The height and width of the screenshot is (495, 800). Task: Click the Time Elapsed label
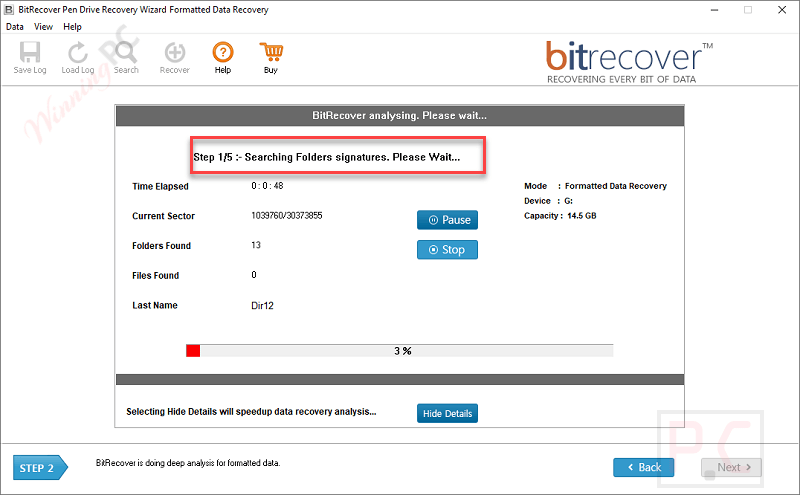click(x=160, y=186)
